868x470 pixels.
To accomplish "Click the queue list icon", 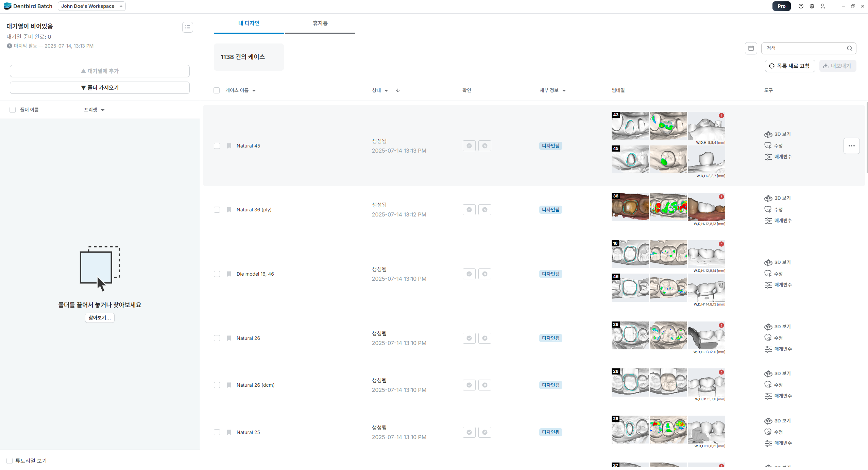I will (188, 27).
